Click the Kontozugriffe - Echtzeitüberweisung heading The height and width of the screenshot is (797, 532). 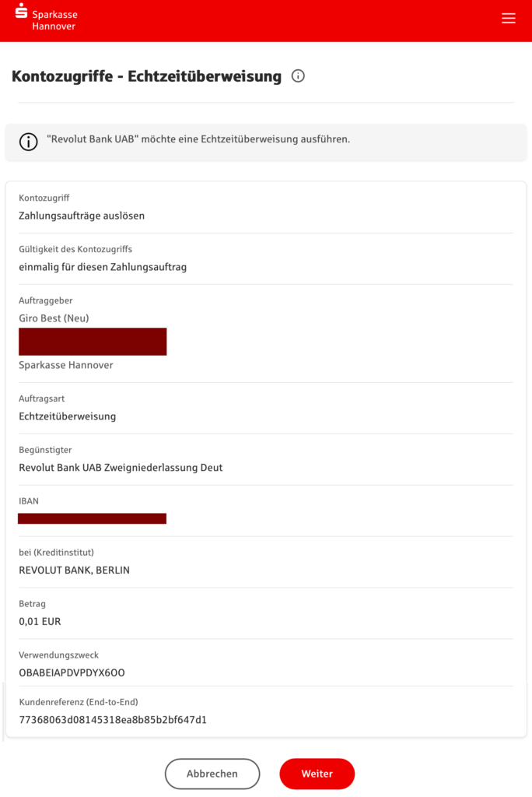(x=146, y=76)
